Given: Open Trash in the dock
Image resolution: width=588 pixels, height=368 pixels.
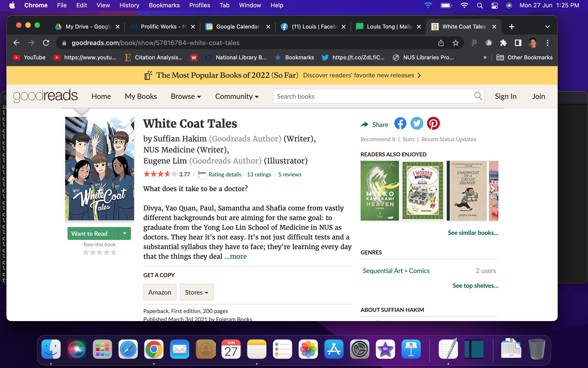Looking at the screenshot, I should (x=537, y=349).
